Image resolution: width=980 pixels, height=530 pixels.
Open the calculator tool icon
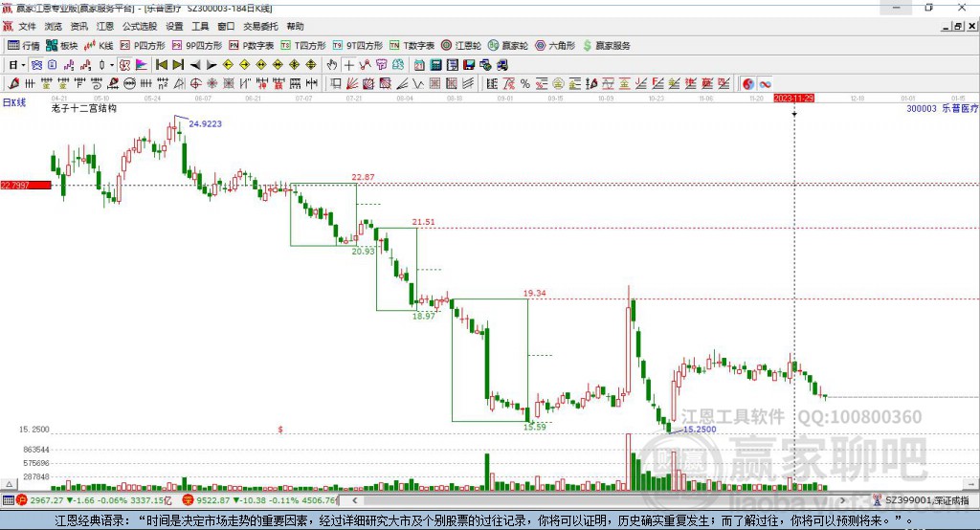(435, 65)
